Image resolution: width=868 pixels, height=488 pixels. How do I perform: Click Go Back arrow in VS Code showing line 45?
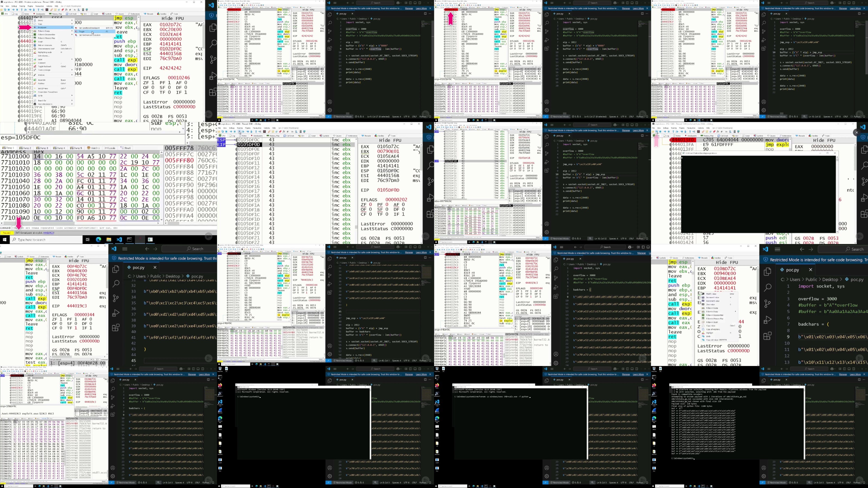point(147,249)
